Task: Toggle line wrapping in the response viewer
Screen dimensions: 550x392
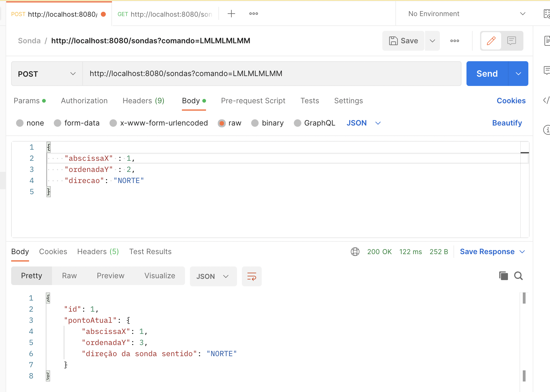Action: click(x=251, y=276)
